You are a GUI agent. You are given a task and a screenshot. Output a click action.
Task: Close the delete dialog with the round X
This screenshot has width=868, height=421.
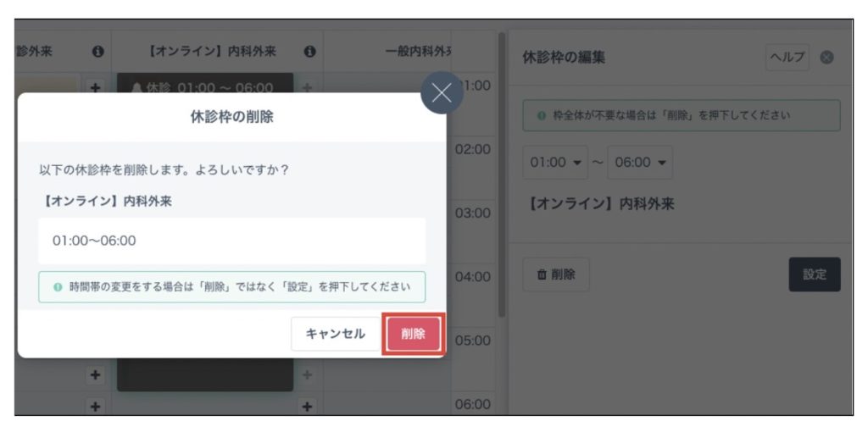(x=442, y=93)
